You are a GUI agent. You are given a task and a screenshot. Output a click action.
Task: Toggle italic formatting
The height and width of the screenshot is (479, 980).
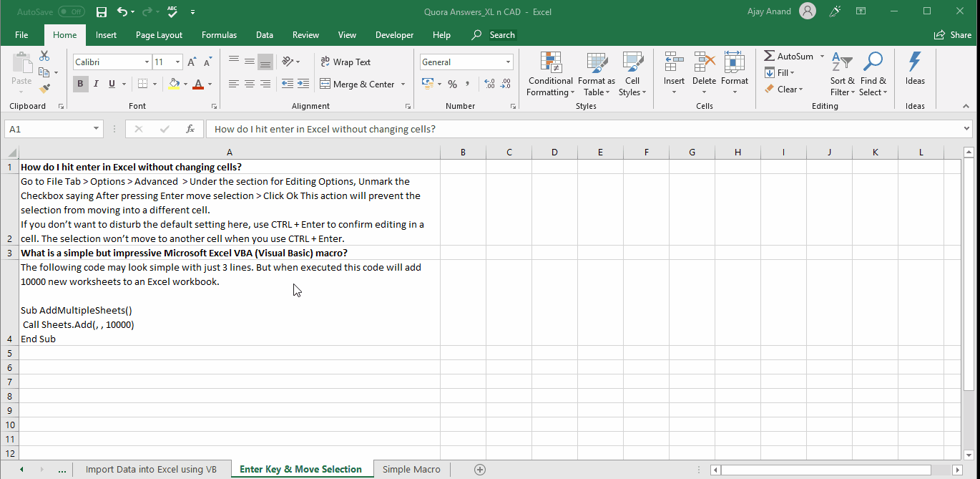click(x=97, y=84)
